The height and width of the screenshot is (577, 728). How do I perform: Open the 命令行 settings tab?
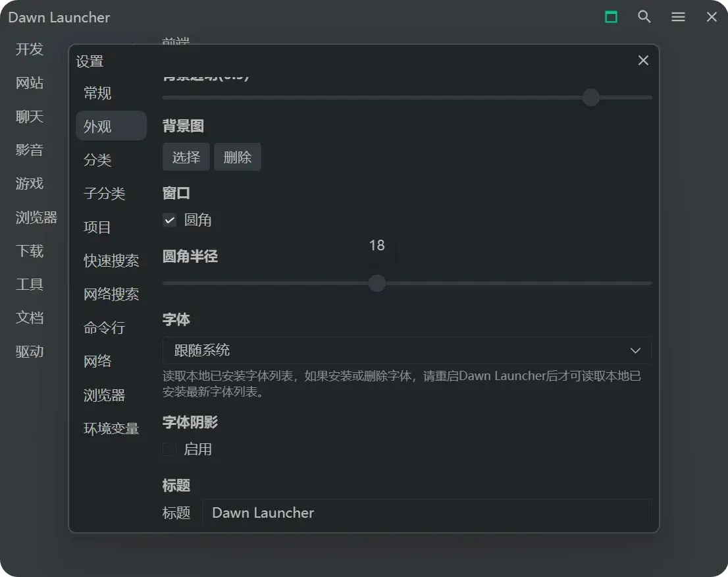[111, 327]
